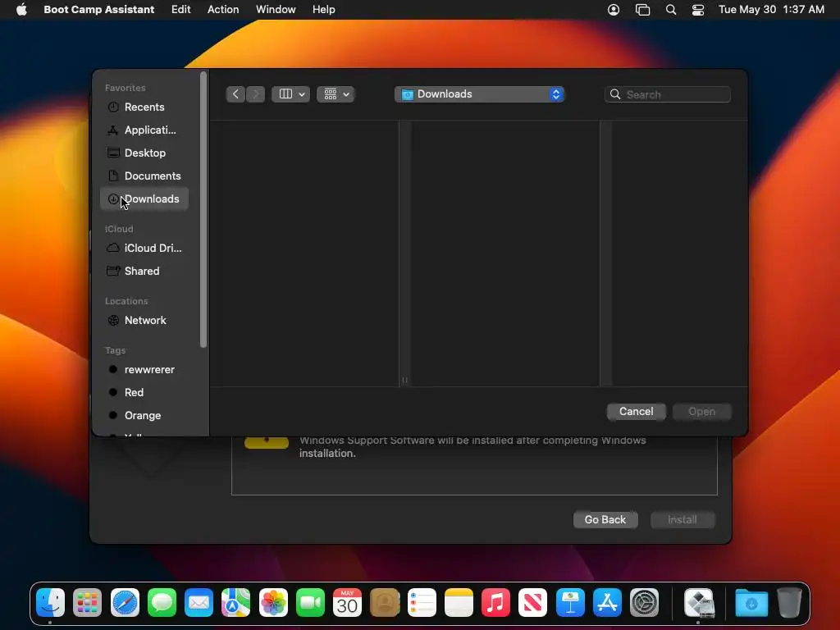Select Desktop in the sidebar
The image size is (840, 630).
144,153
